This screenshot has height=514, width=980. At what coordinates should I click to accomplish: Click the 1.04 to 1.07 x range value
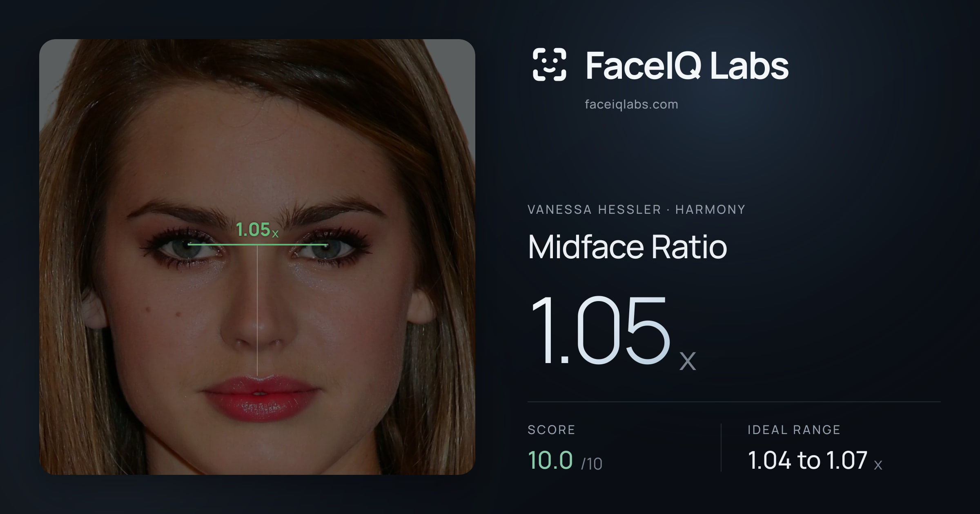click(815, 460)
